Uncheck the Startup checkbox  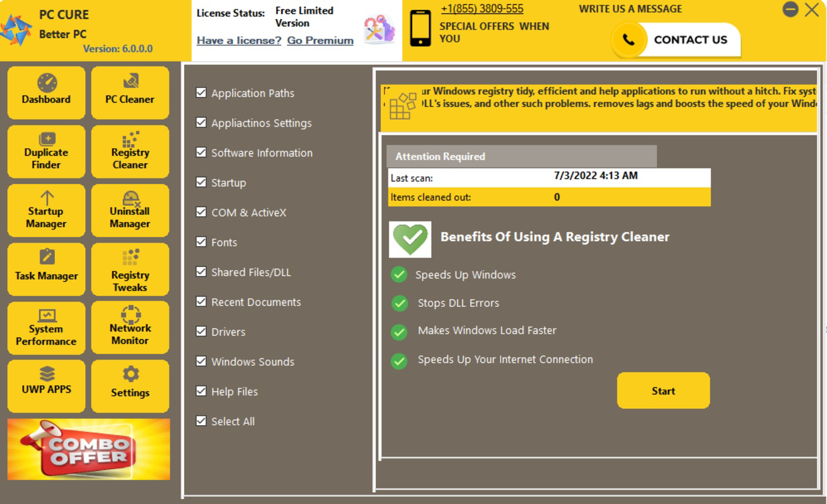coord(201,182)
